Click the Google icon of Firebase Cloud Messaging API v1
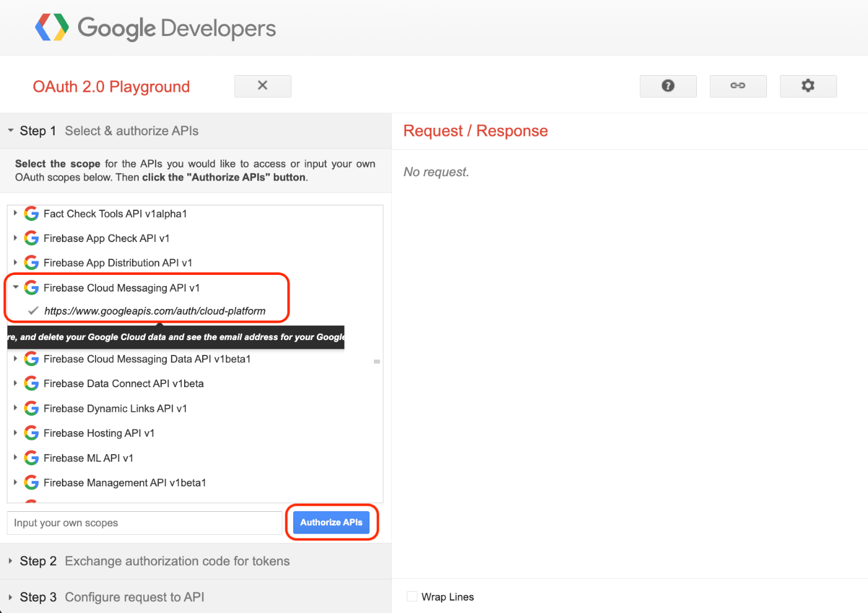Viewport: 868px width, 613px height. [31, 288]
